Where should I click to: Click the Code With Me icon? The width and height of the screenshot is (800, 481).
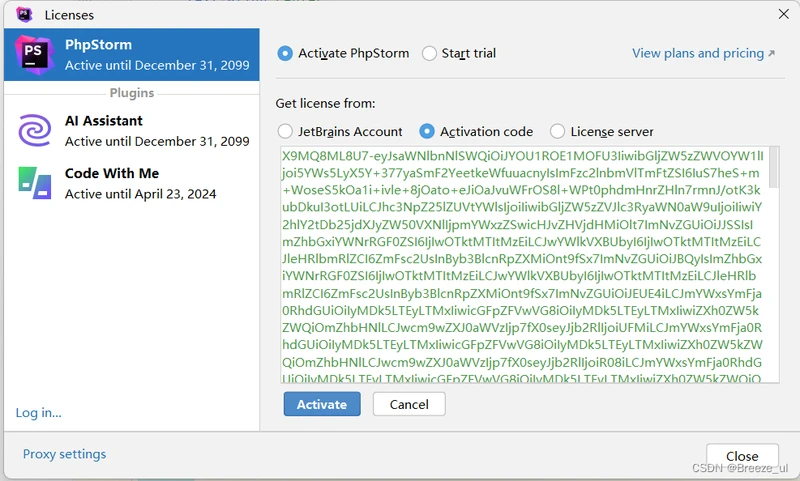pyautogui.click(x=35, y=183)
